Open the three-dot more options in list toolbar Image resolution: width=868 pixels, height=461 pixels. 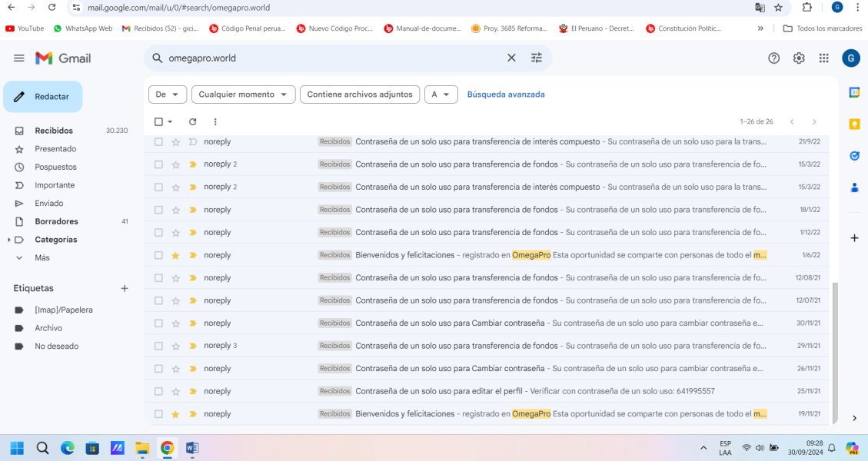(215, 121)
